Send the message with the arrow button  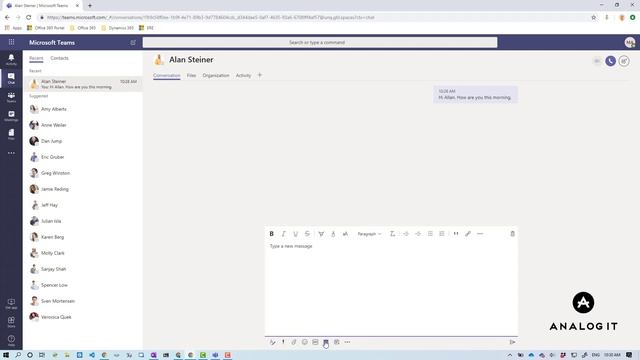click(512, 342)
